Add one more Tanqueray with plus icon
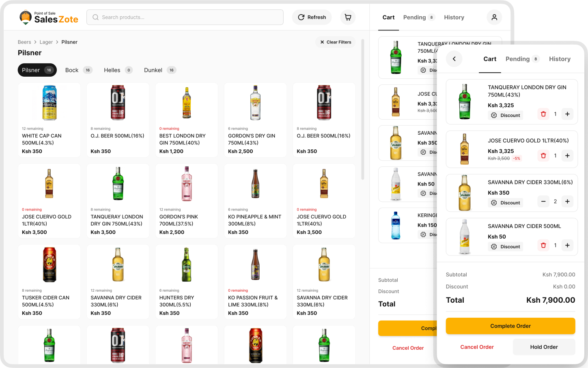 pyautogui.click(x=567, y=114)
